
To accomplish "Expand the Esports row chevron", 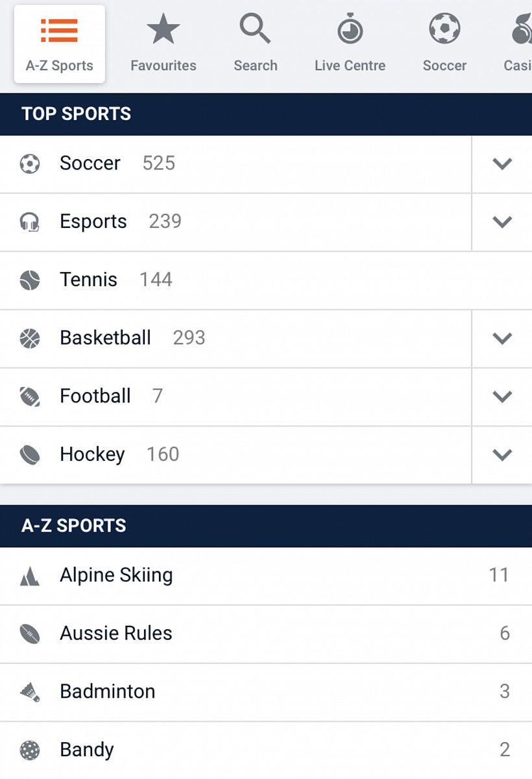I will [502, 222].
